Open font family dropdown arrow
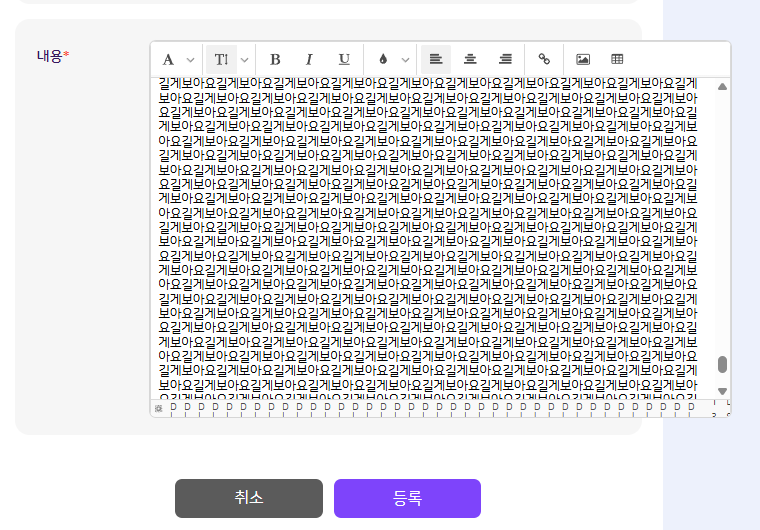This screenshot has width=760, height=530. [x=190, y=59]
